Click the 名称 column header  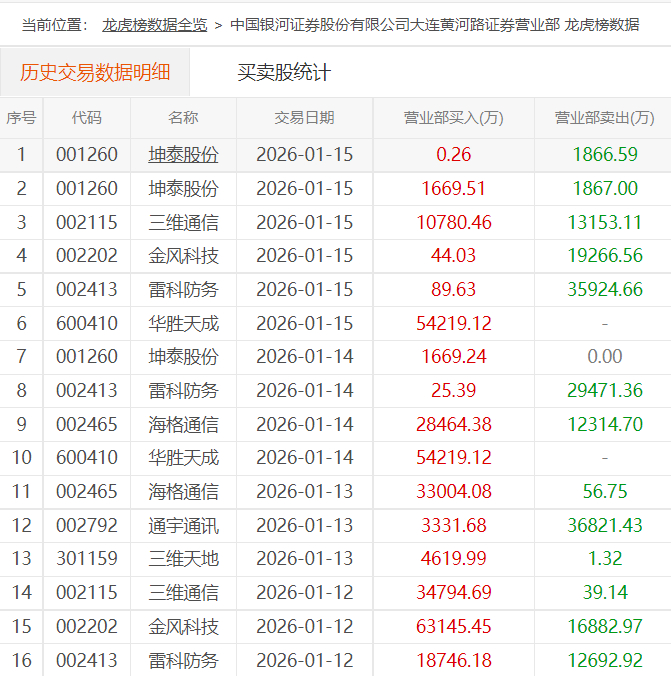[x=183, y=118]
